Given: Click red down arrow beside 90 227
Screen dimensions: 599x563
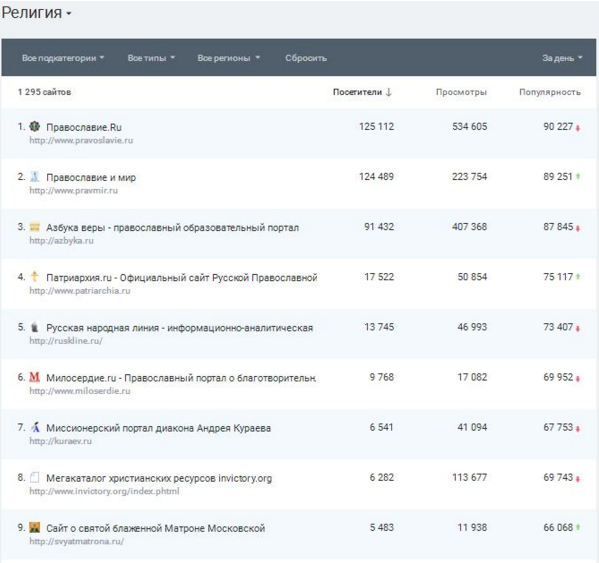Looking at the screenshot, I should [x=578, y=128].
